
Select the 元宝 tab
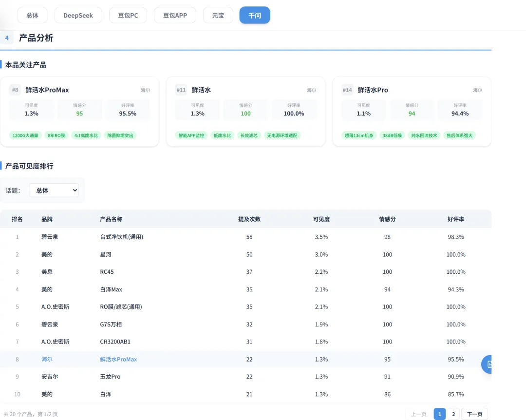218,16
